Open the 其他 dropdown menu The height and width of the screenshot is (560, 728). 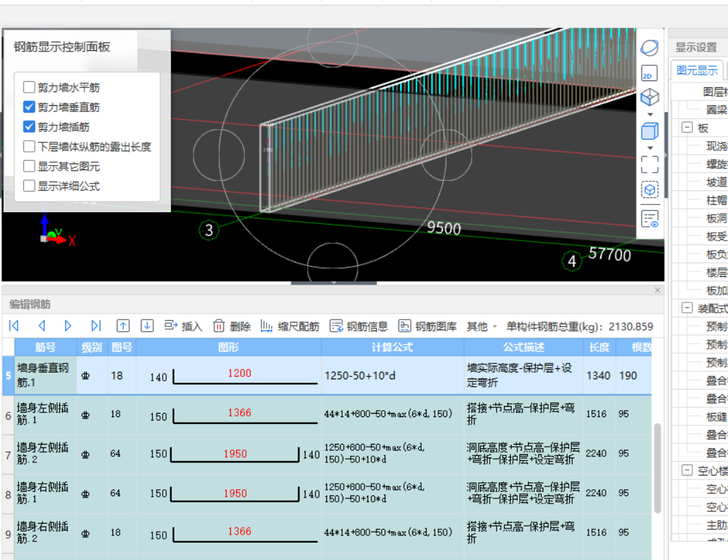(482, 326)
